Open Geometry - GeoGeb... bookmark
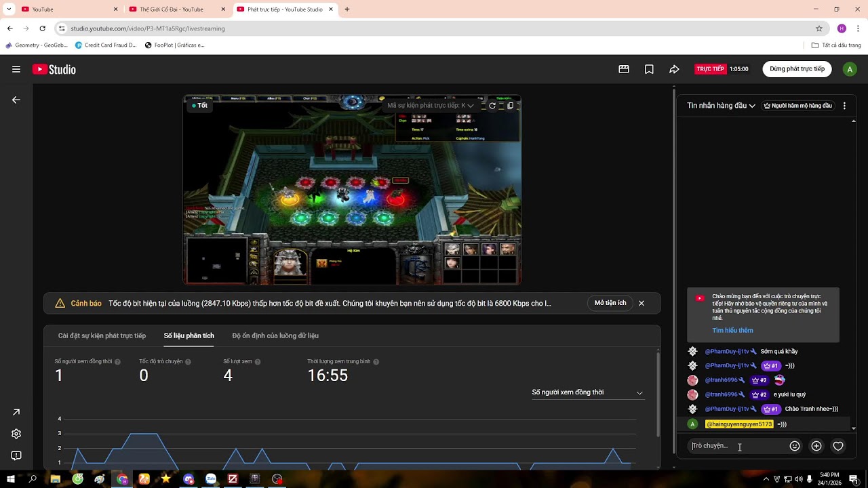 [37, 45]
